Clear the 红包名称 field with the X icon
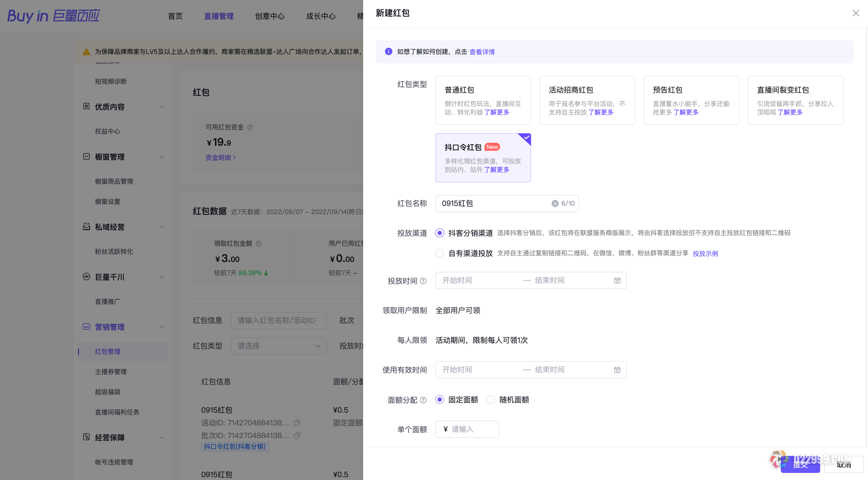The image size is (868, 480). coord(555,203)
